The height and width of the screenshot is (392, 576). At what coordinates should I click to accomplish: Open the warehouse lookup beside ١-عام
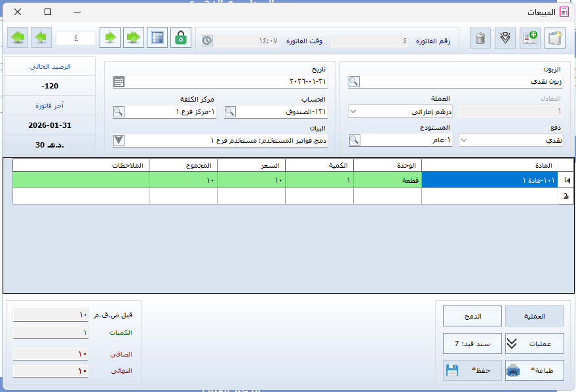pyautogui.click(x=354, y=140)
